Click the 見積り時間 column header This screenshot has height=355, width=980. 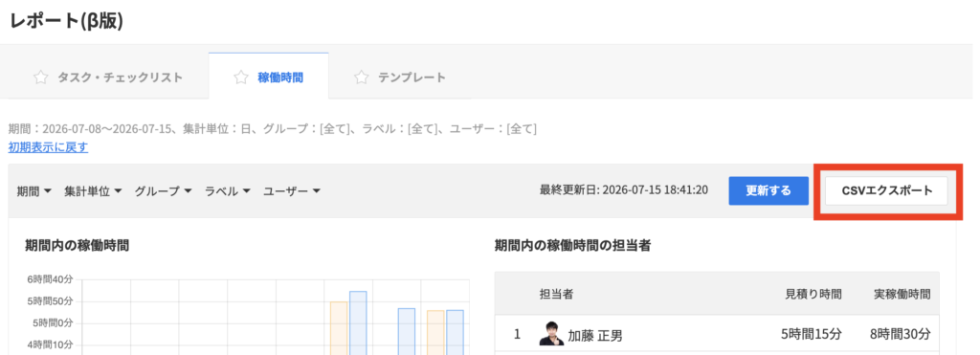point(813,293)
